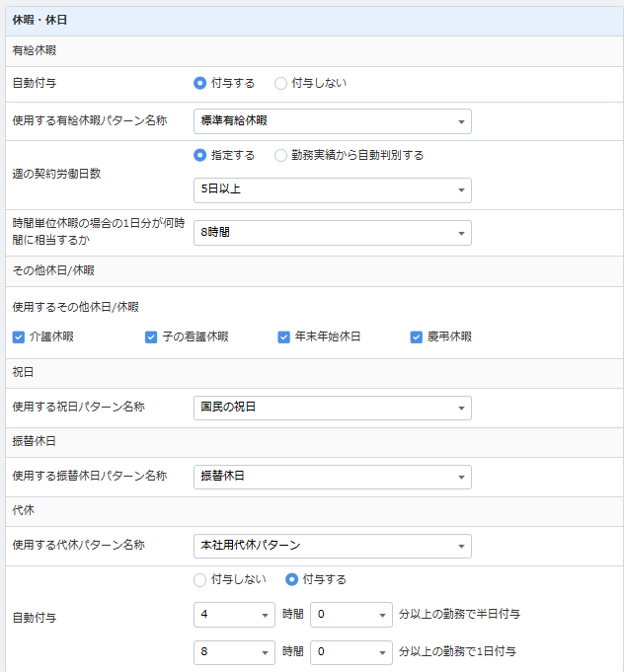This screenshot has width=624, height=672.
Task: Toggle the 子の看護休暇 checkbox
Action: [x=151, y=336]
